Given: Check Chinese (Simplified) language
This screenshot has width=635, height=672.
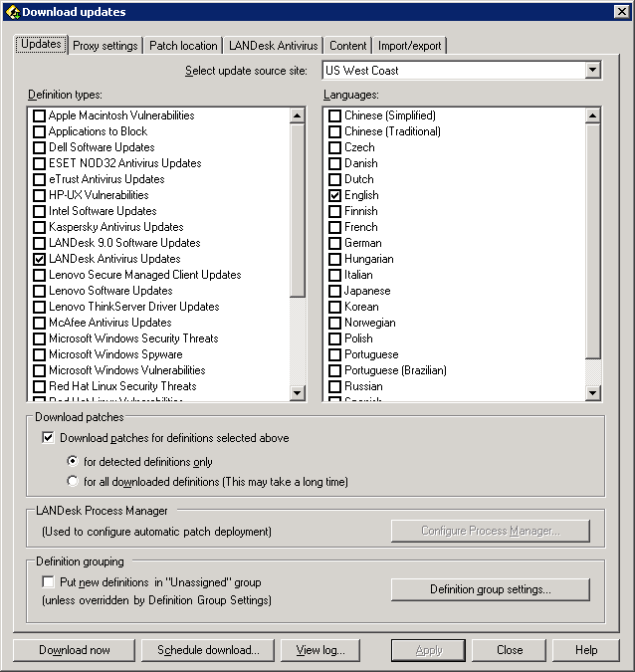Looking at the screenshot, I should click(334, 115).
